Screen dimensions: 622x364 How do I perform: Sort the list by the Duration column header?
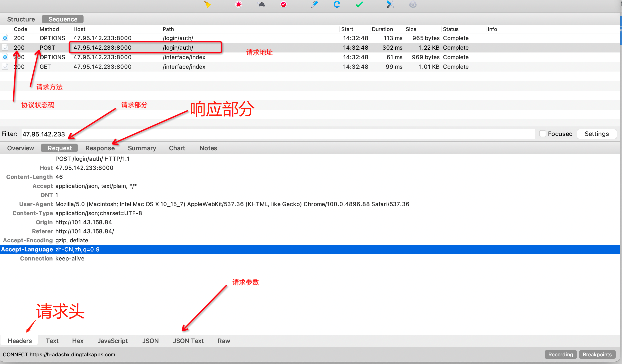coord(382,29)
